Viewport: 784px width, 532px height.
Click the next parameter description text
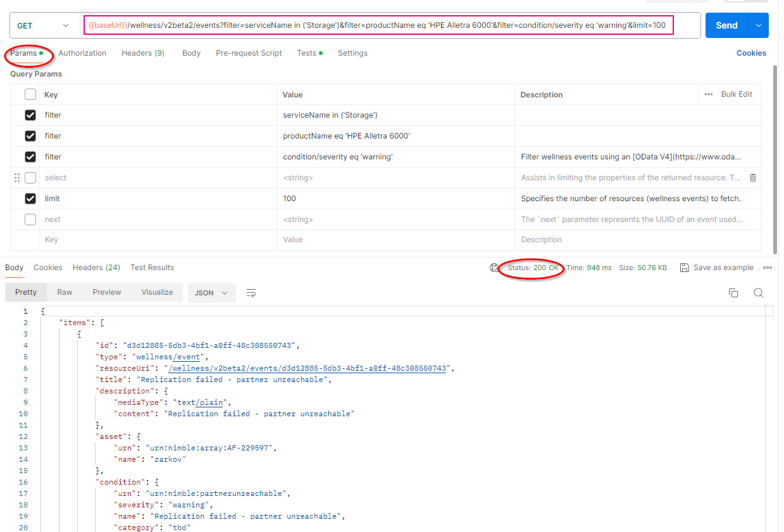632,220
